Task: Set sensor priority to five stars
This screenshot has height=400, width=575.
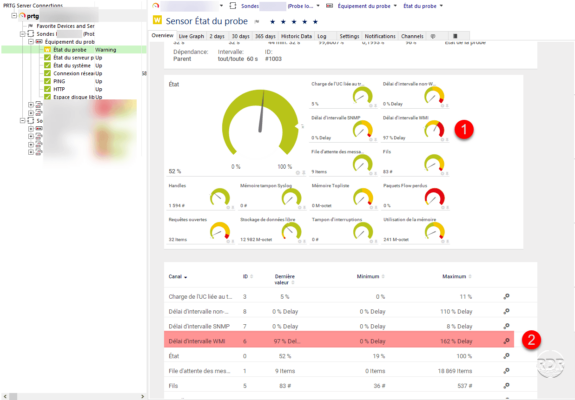Action: 315,22
